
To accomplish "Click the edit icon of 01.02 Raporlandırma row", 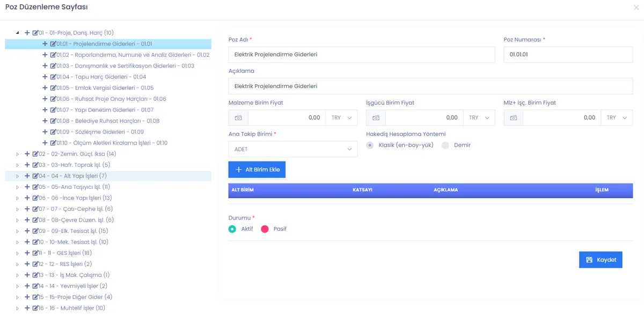I will click(x=53, y=55).
